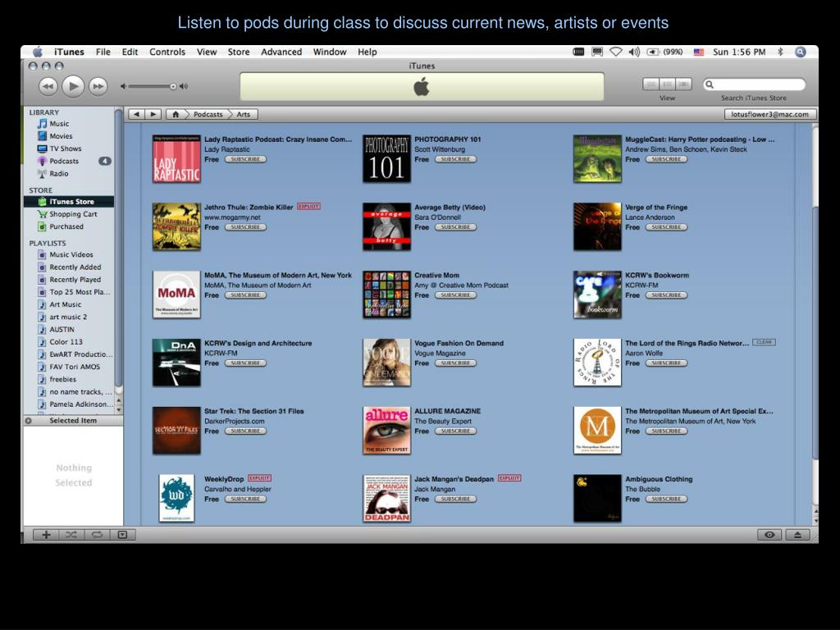Open the Apple menu

pyautogui.click(x=38, y=52)
